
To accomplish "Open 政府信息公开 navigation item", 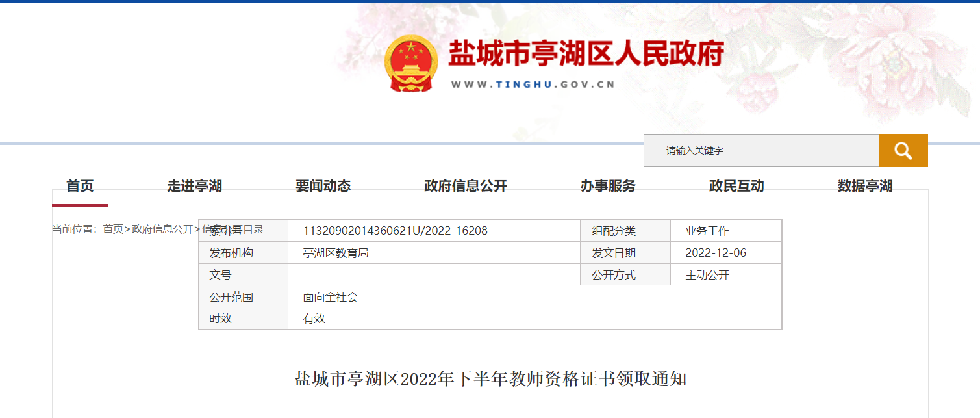I will coord(466,187).
